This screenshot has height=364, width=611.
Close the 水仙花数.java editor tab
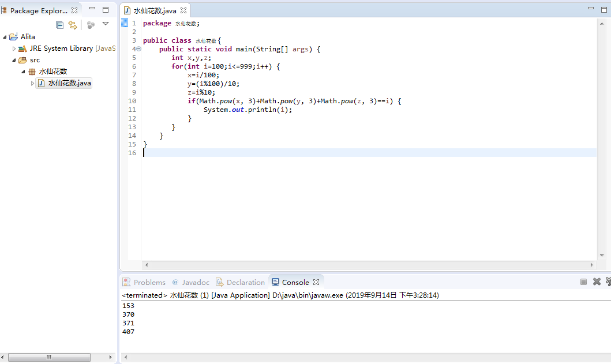coord(183,10)
